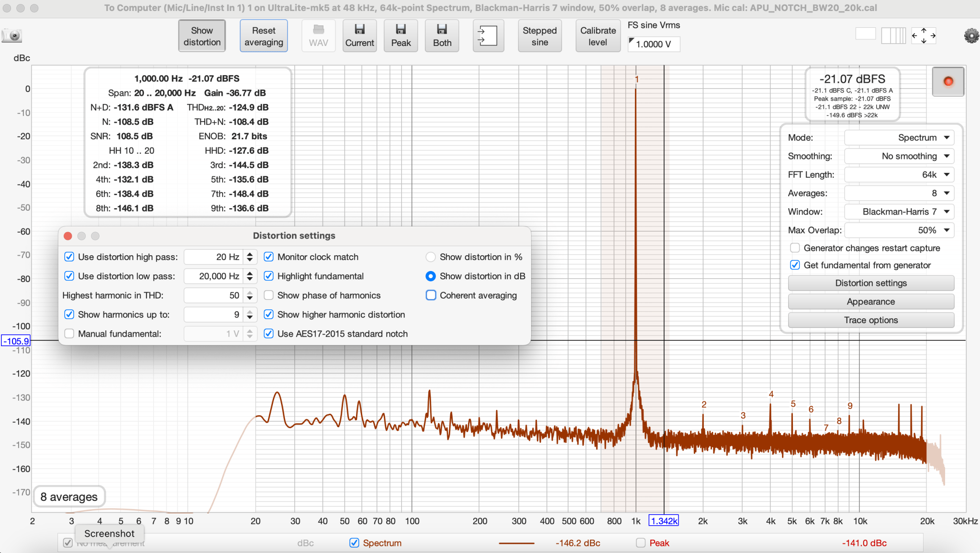Open the Mode dropdown
The image size is (980, 553).
pyautogui.click(x=899, y=138)
